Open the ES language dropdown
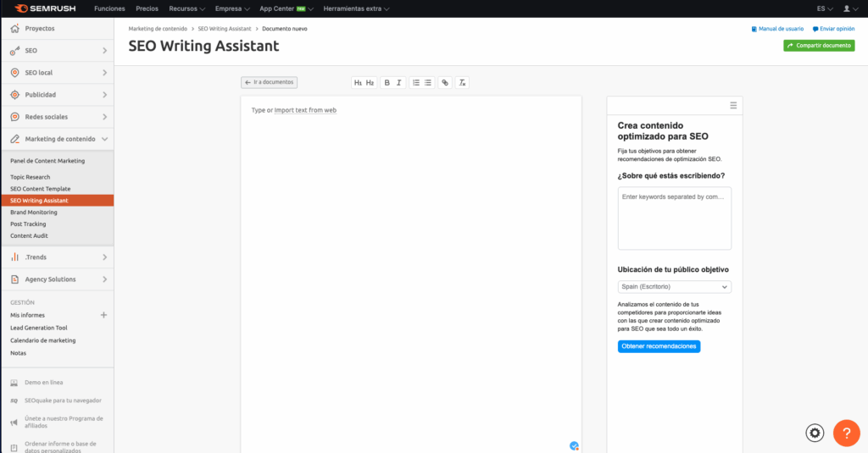 [824, 8]
